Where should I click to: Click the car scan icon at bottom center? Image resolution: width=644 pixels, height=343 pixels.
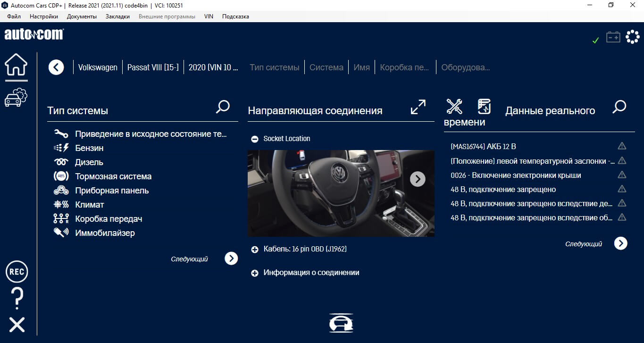click(x=341, y=323)
